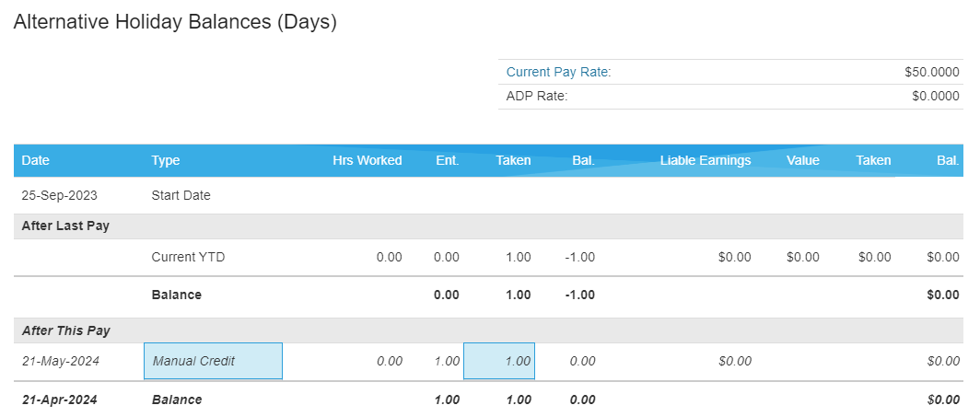
Task: Click the Type column header
Action: [x=166, y=160]
